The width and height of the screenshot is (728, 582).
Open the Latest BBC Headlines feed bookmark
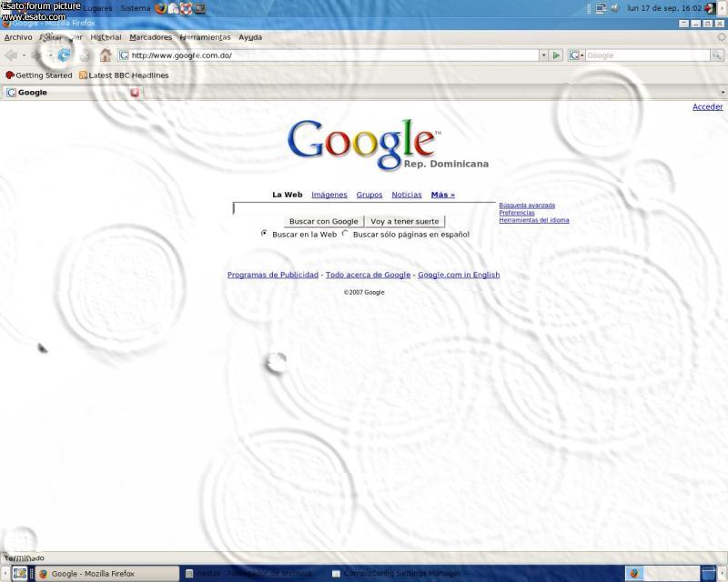(123, 75)
